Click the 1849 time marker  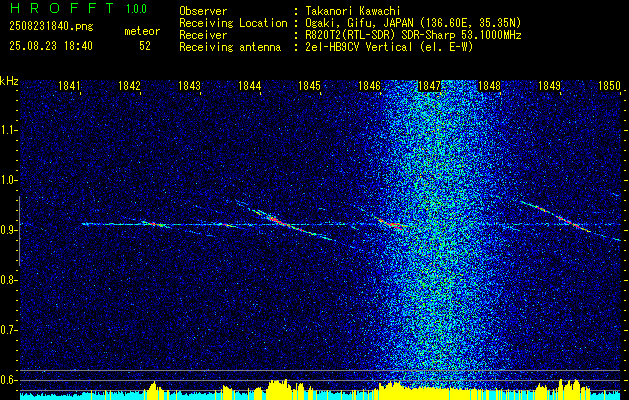tap(550, 86)
